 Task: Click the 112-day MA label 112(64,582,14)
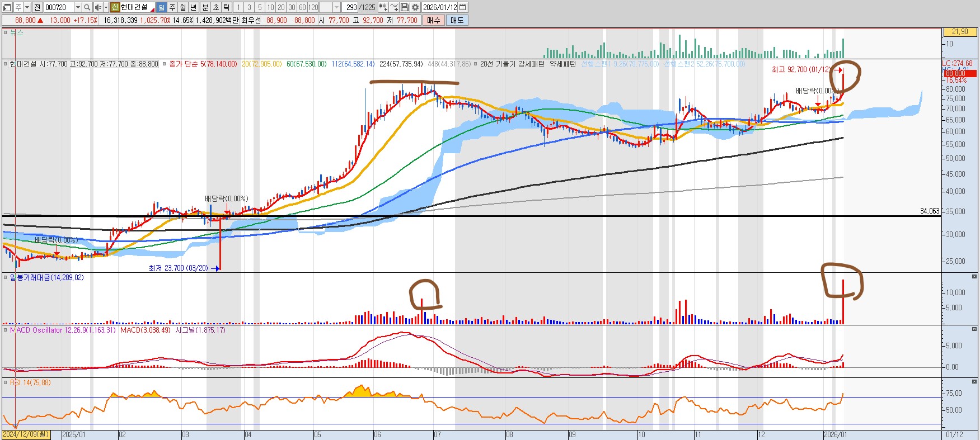pyautogui.click(x=353, y=64)
